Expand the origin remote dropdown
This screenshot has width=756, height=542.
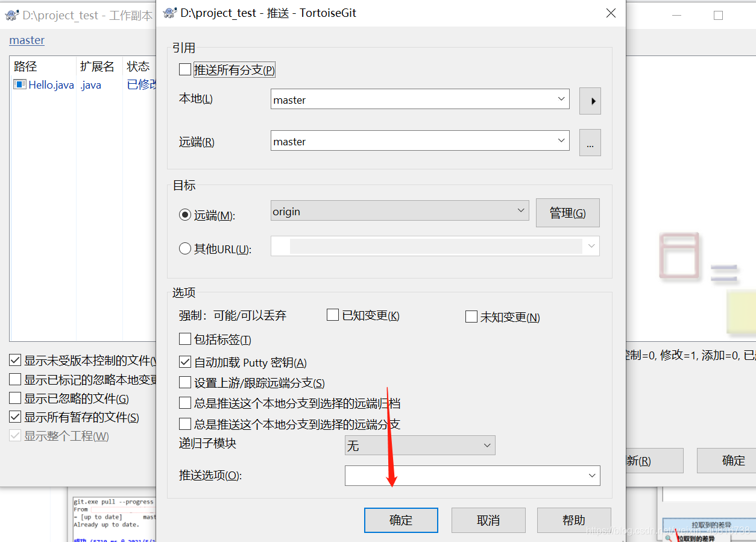click(521, 210)
